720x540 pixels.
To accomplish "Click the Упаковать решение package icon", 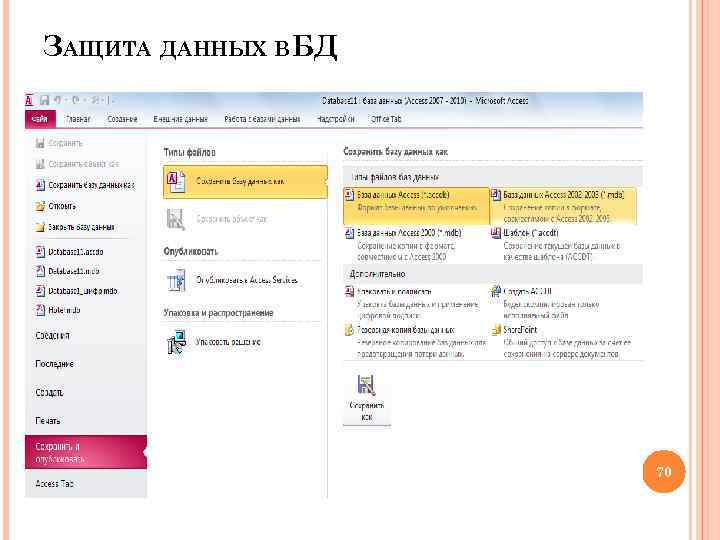I will click(176, 342).
